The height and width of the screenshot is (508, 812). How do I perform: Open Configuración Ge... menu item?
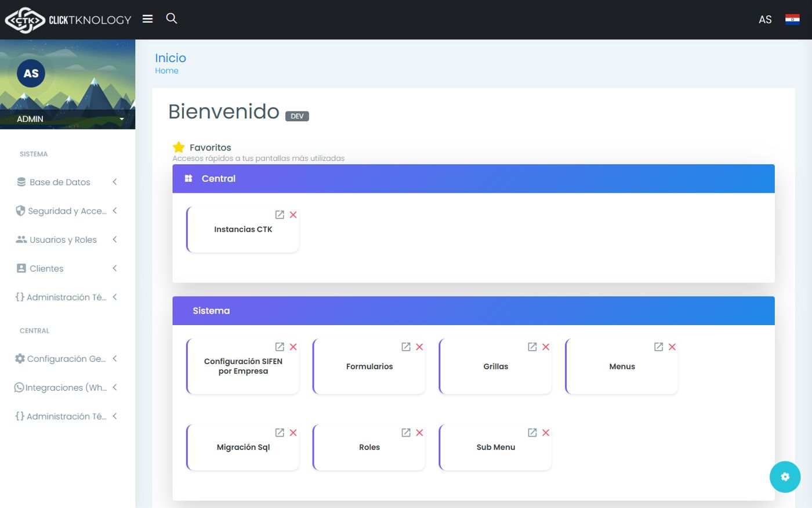(x=67, y=359)
